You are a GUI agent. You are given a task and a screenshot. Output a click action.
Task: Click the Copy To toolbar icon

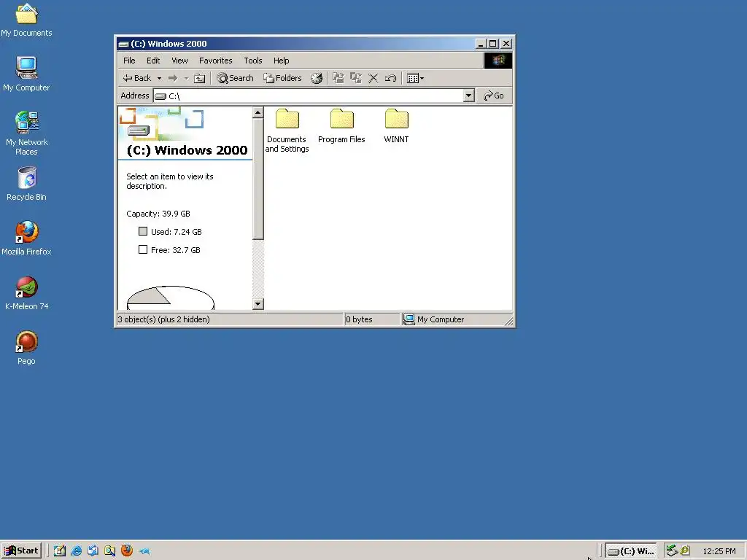[x=356, y=78]
